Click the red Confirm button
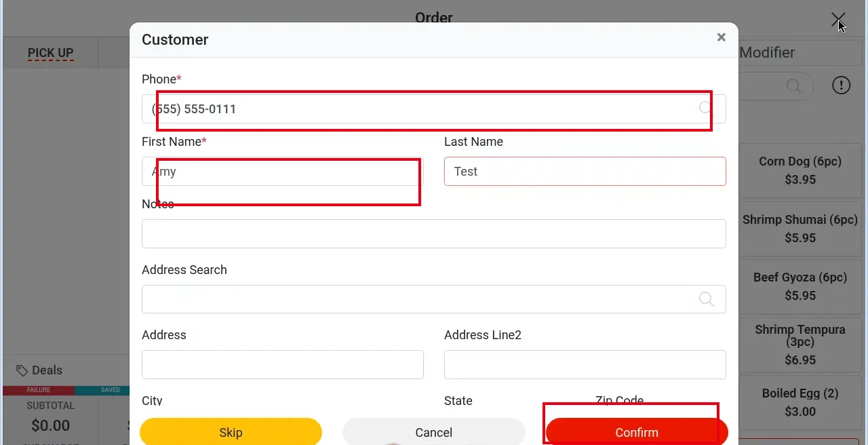Viewport: 868px width, 445px height. [637, 432]
